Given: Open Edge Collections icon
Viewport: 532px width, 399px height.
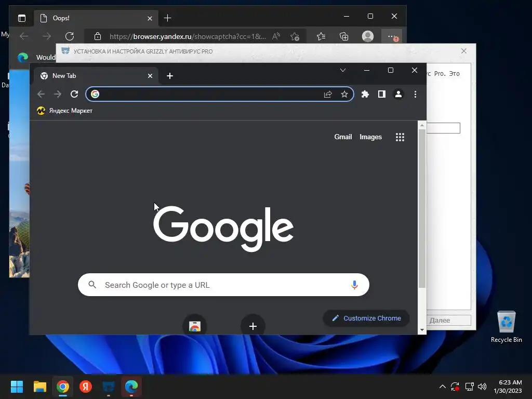Looking at the screenshot, I should pos(344,36).
